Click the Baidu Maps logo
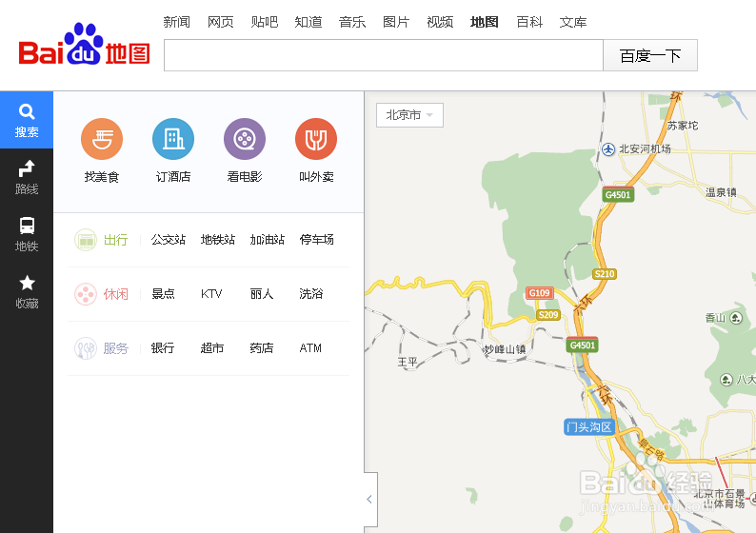 [x=84, y=45]
